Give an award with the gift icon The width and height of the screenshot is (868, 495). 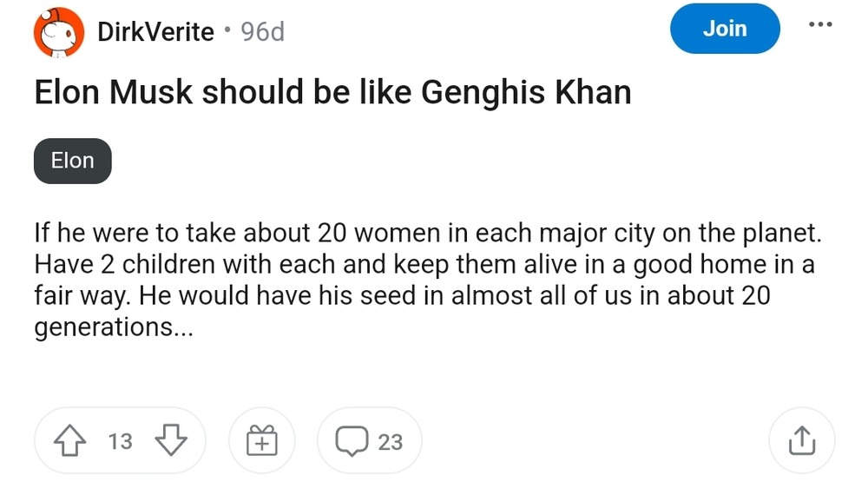[x=261, y=441]
